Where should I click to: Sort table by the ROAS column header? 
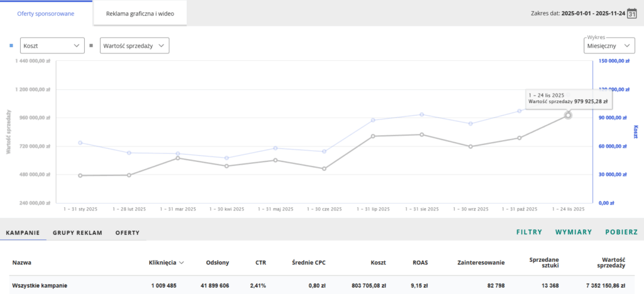(420, 263)
